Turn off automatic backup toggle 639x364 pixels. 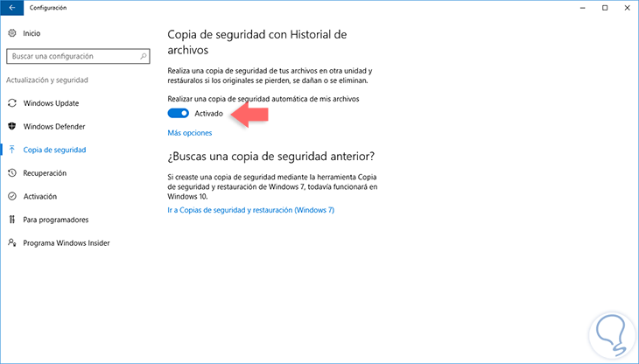click(x=178, y=113)
